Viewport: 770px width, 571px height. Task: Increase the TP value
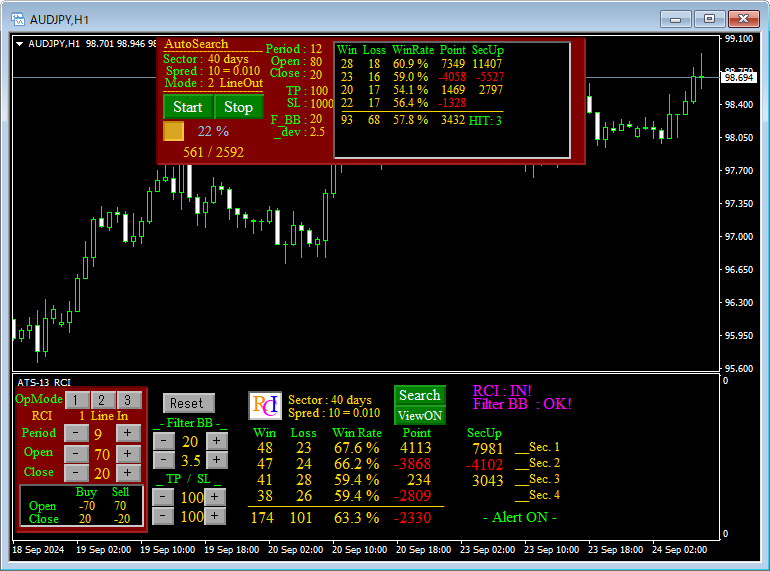215,497
